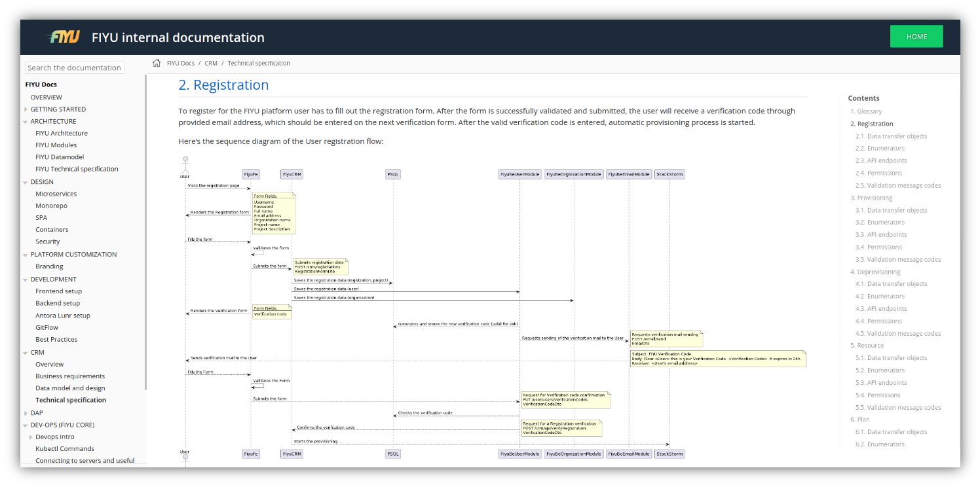Open Best Practices page
Screen dimensions: 980x487
(x=56, y=339)
